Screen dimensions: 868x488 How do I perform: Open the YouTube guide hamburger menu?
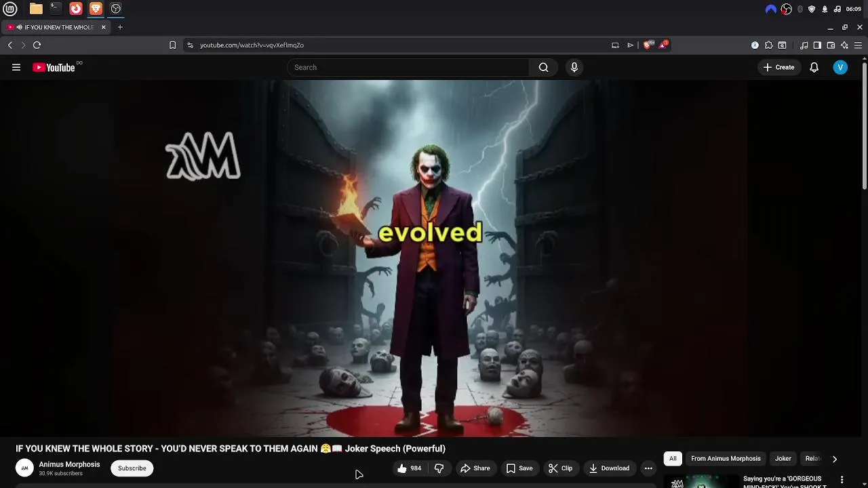pyautogui.click(x=16, y=67)
